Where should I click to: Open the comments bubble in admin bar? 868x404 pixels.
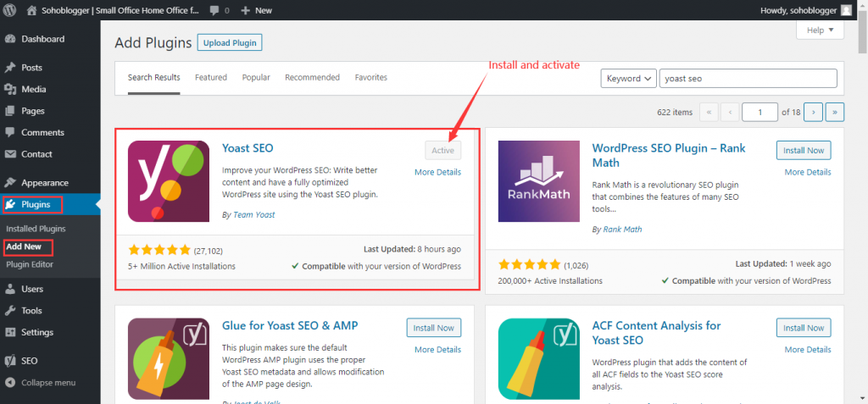(x=219, y=10)
